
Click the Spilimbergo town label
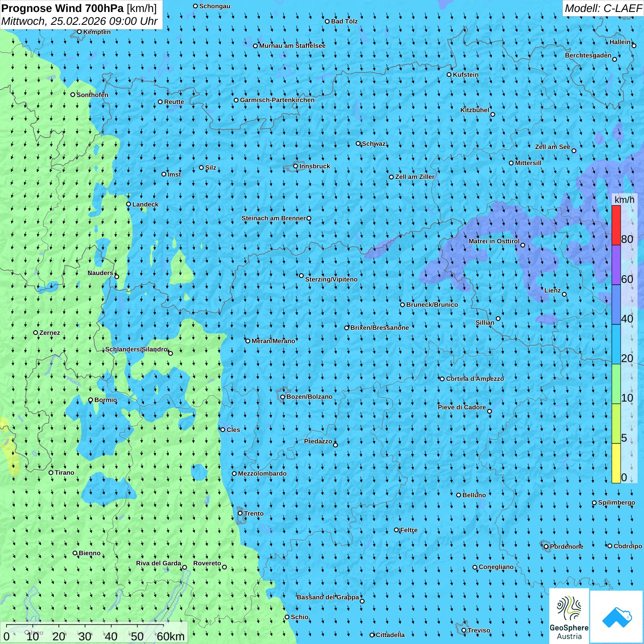coord(616,502)
